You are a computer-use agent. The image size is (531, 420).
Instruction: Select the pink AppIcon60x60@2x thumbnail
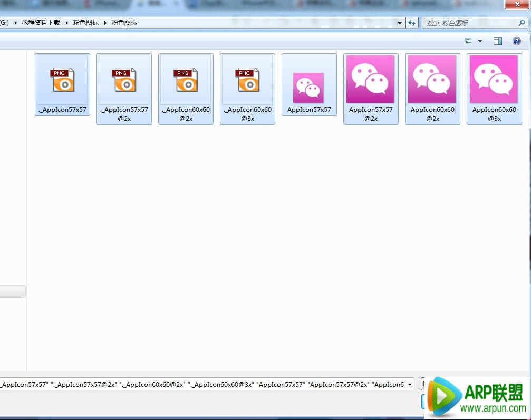click(432, 79)
